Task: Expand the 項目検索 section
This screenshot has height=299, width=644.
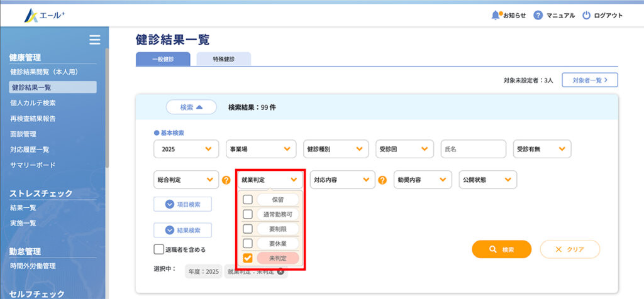Action: point(182,204)
